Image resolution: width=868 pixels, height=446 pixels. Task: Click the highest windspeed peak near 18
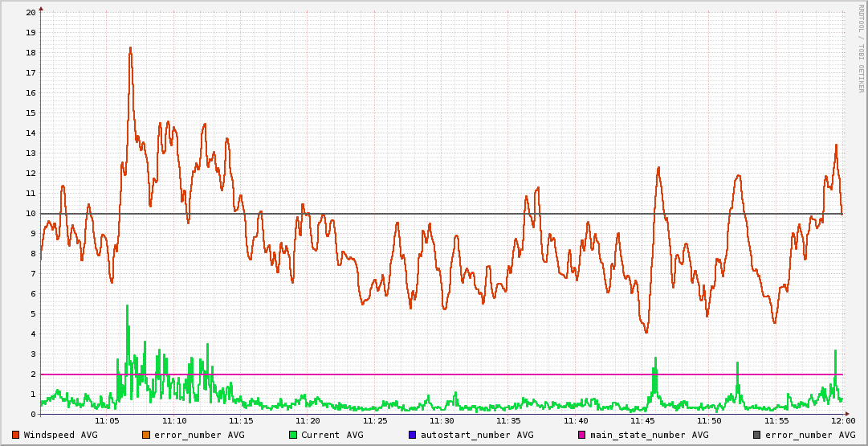click(130, 48)
